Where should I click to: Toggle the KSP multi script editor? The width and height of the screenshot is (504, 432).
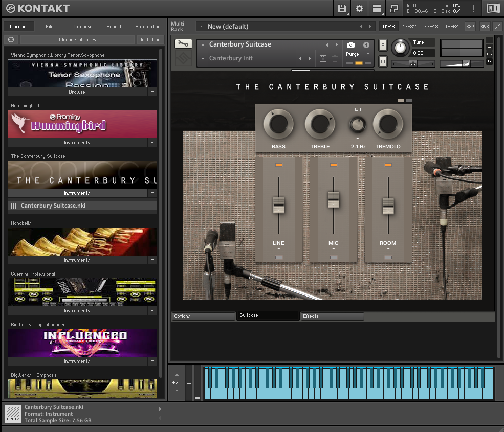(470, 27)
